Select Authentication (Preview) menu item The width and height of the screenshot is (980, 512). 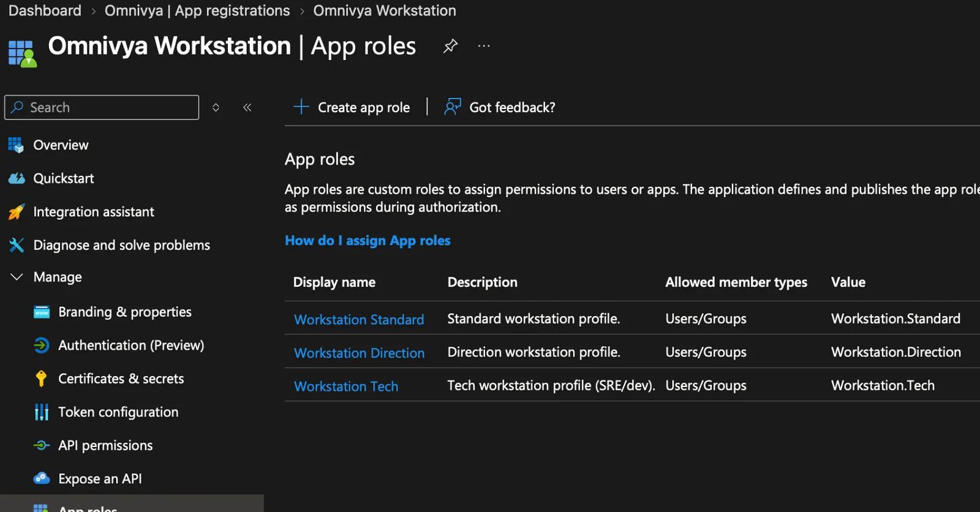coord(131,345)
